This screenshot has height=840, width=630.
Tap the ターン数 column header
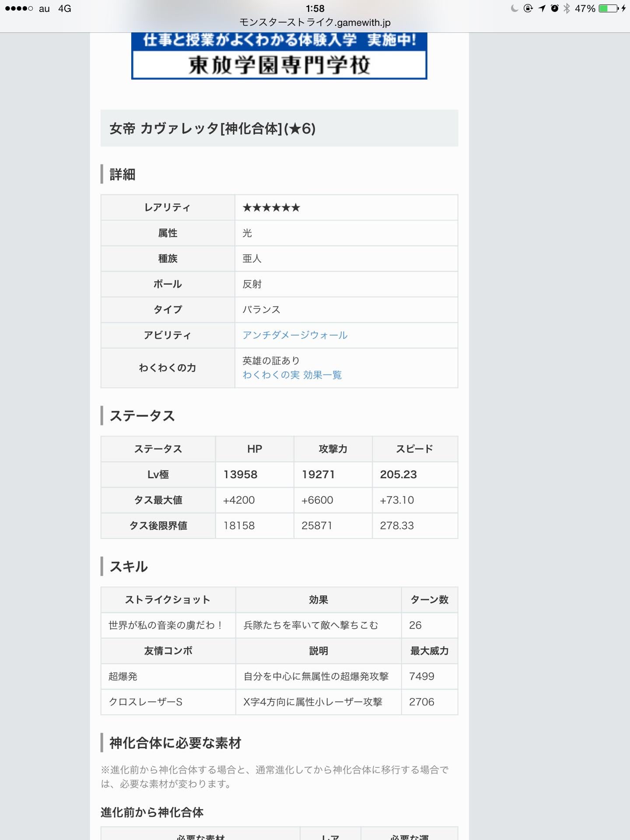(429, 600)
